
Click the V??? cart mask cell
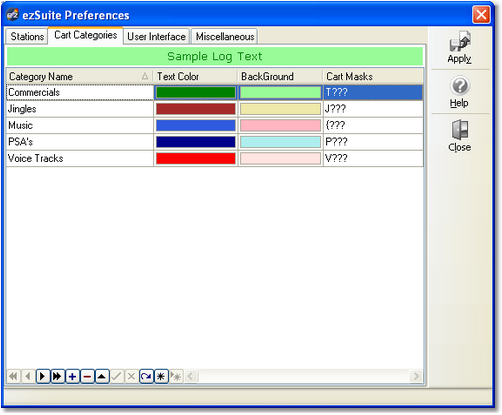(373, 158)
